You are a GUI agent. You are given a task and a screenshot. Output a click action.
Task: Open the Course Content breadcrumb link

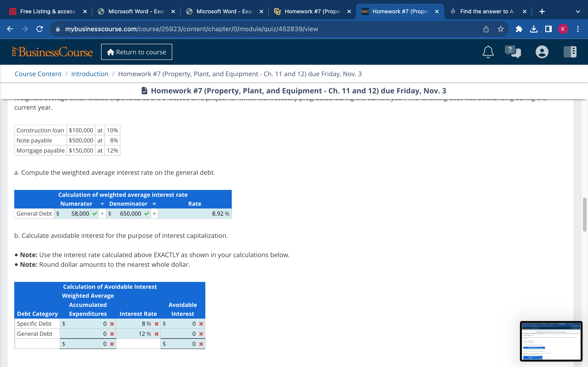click(38, 74)
